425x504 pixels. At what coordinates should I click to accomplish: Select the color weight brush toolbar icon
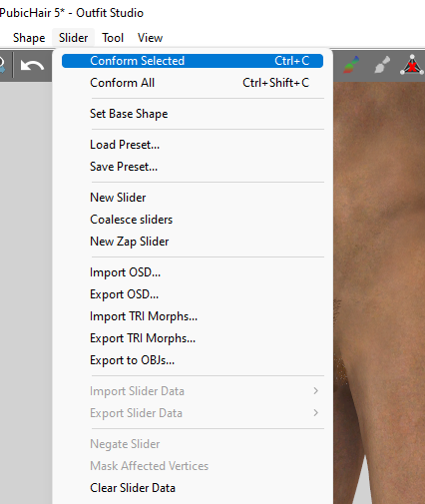pyautogui.click(x=351, y=65)
